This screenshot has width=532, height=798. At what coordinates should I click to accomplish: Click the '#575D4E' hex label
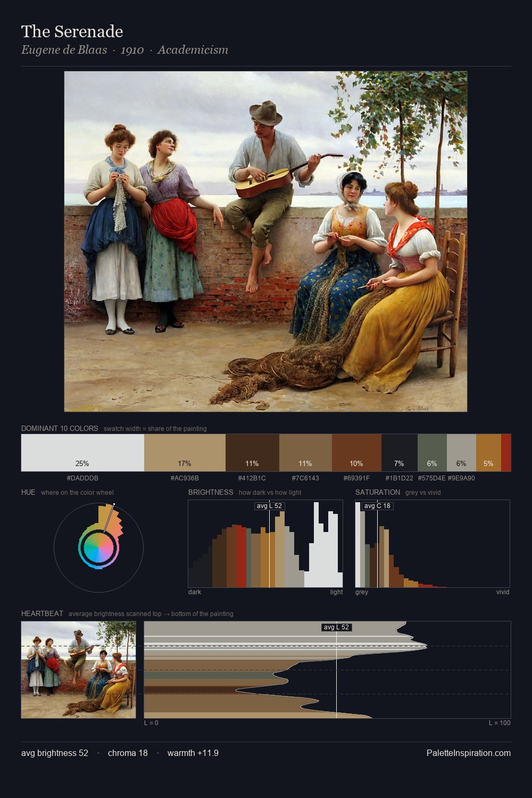click(x=432, y=478)
